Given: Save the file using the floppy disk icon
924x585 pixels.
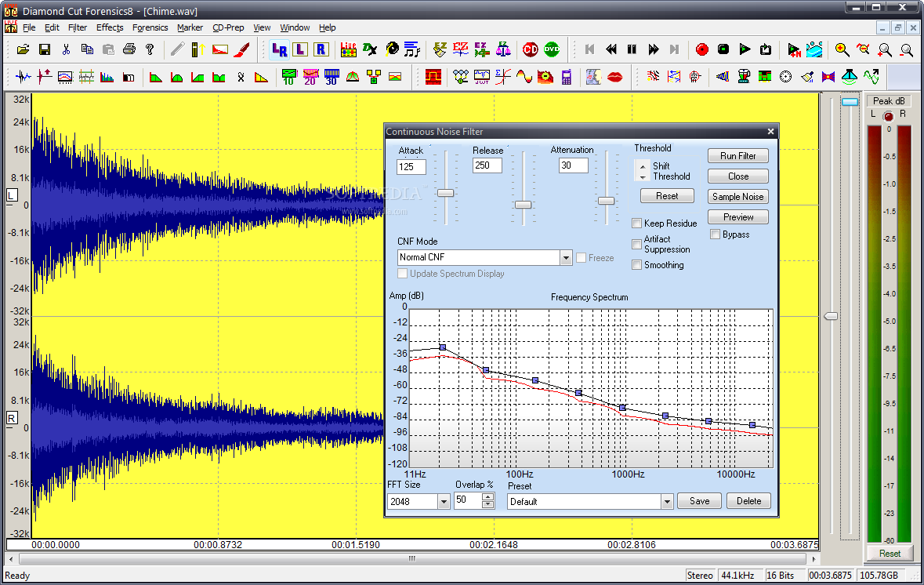Looking at the screenshot, I should pos(44,49).
